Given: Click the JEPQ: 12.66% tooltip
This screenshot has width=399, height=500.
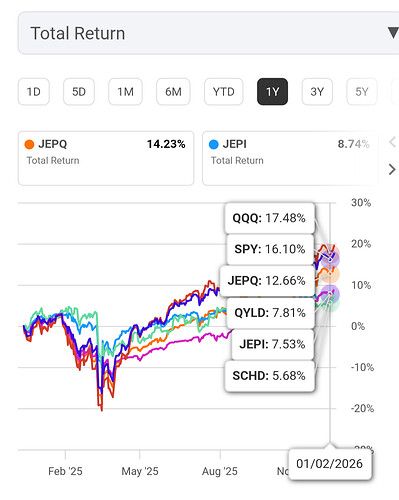Looking at the screenshot, I should tap(267, 281).
